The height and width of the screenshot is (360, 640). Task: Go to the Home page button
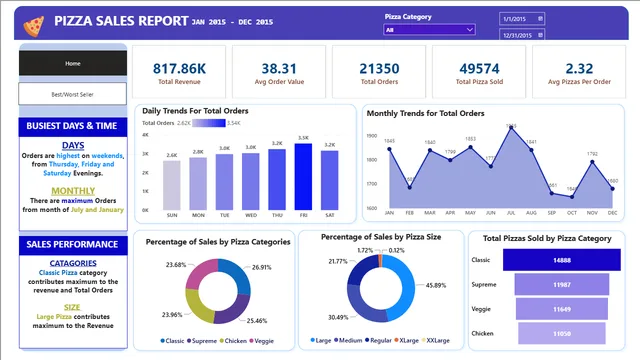(x=73, y=63)
